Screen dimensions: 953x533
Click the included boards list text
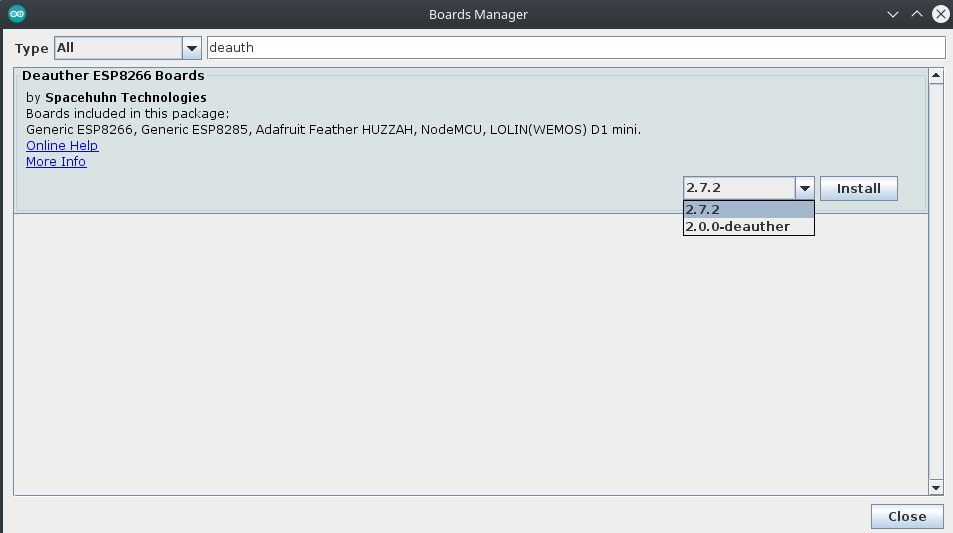[333, 130]
